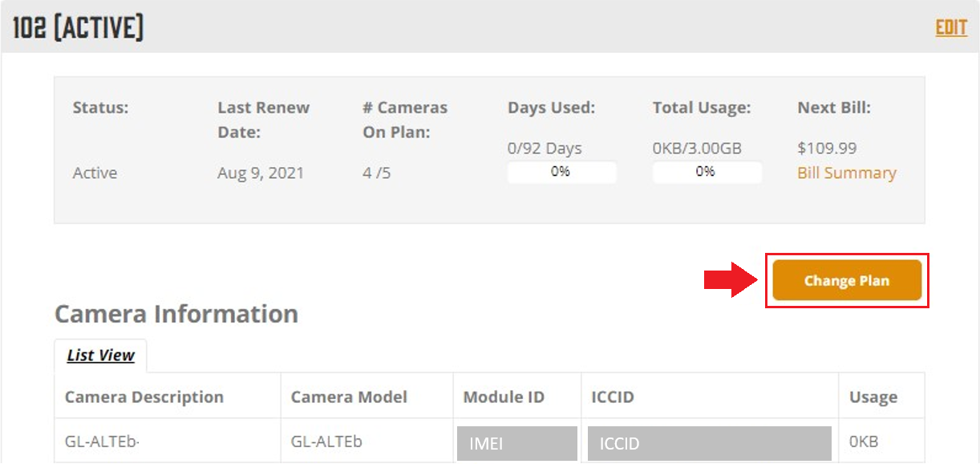Viewport: 980px width, 464px height.
Task: Click the Usage column header
Action: pyautogui.click(x=873, y=397)
